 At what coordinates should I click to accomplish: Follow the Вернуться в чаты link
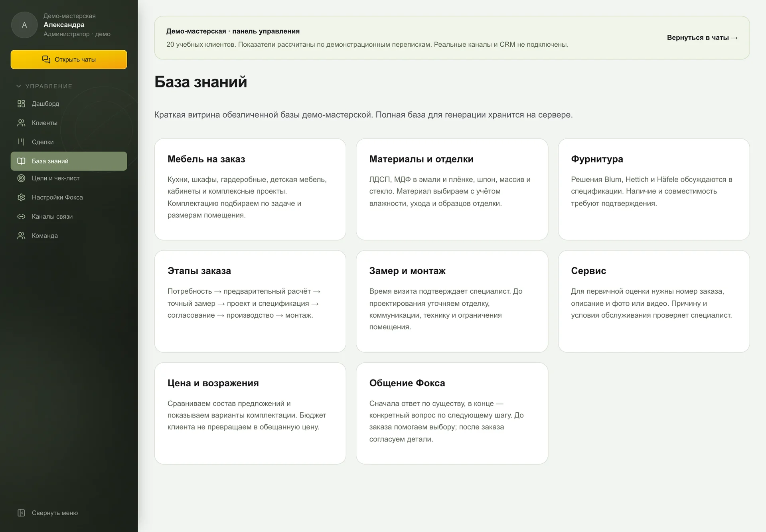(x=702, y=38)
